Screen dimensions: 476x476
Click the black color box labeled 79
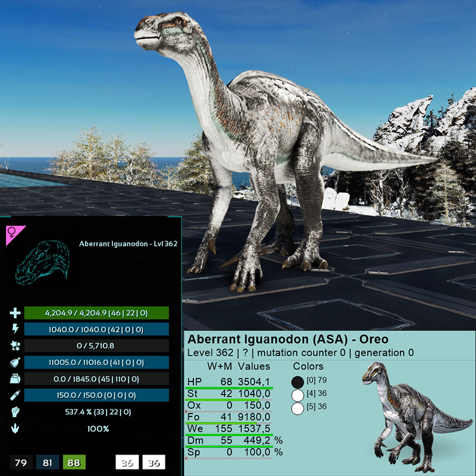coord(21,462)
